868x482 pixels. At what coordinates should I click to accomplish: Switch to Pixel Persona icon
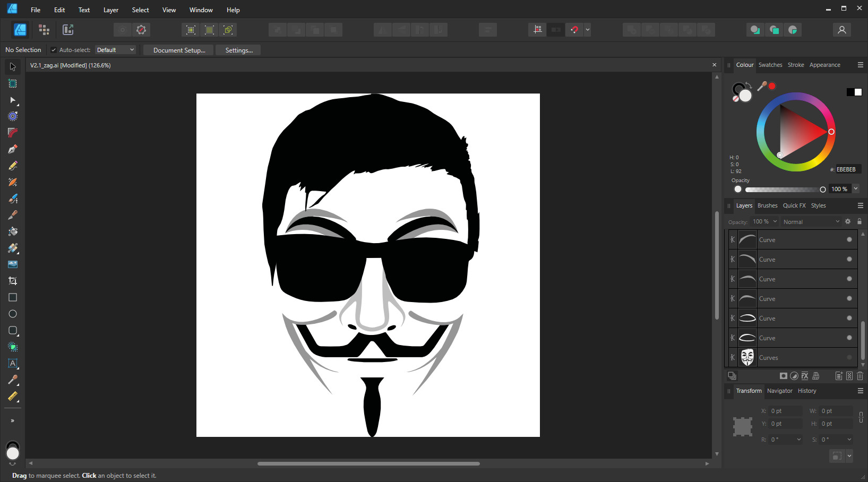(x=44, y=30)
